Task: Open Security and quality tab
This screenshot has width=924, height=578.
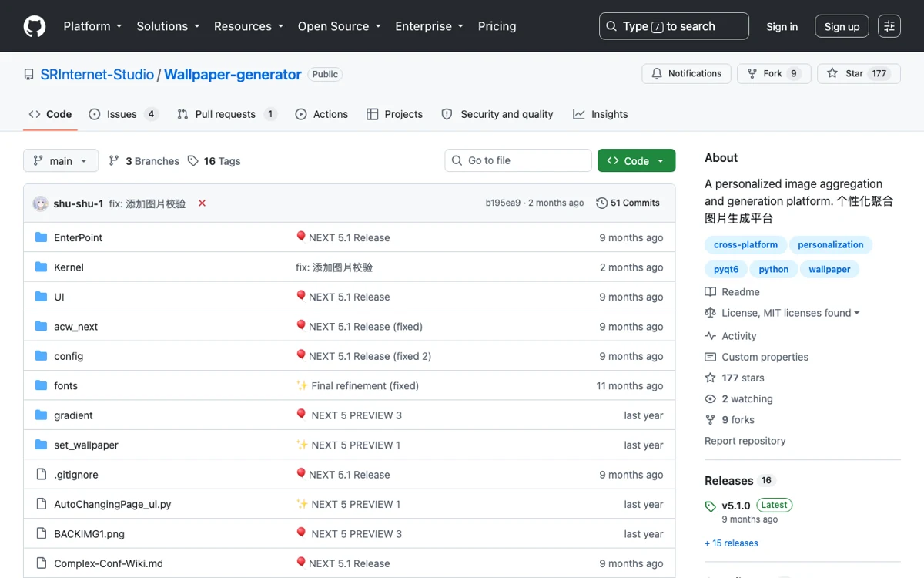Action: tap(497, 114)
